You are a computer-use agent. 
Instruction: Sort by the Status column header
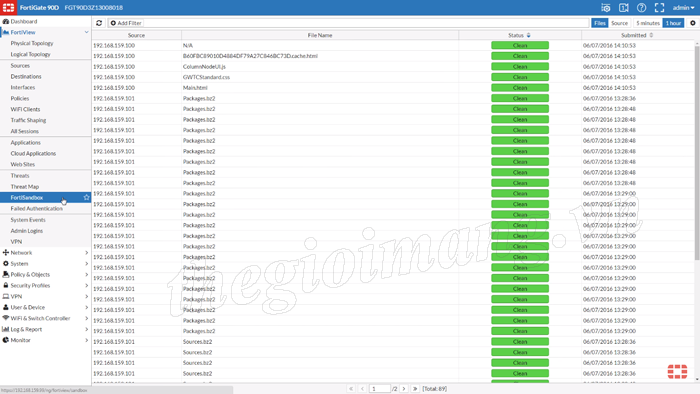[x=520, y=35]
